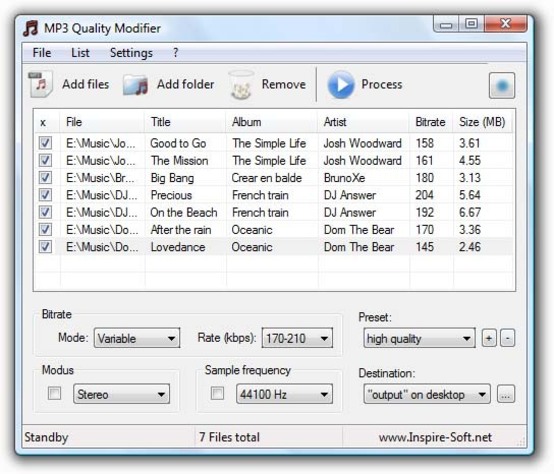554x474 pixels.
Task: Open the Settings menu
Action: [131, 53]
